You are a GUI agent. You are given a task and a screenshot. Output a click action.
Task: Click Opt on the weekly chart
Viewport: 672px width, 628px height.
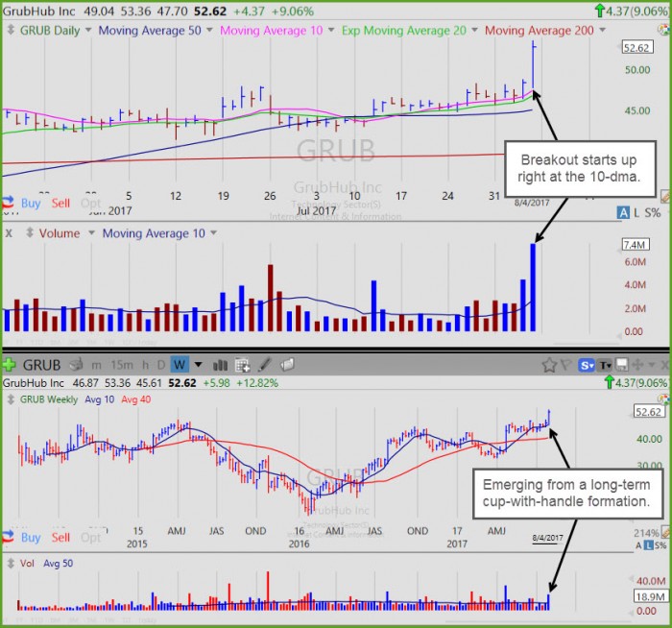90,537
